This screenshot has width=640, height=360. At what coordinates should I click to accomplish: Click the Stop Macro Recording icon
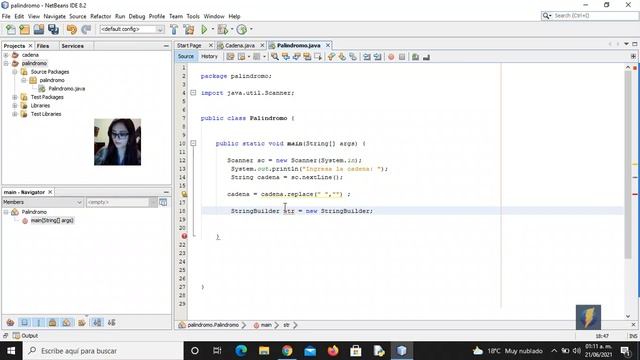click(x=402, y=57)
